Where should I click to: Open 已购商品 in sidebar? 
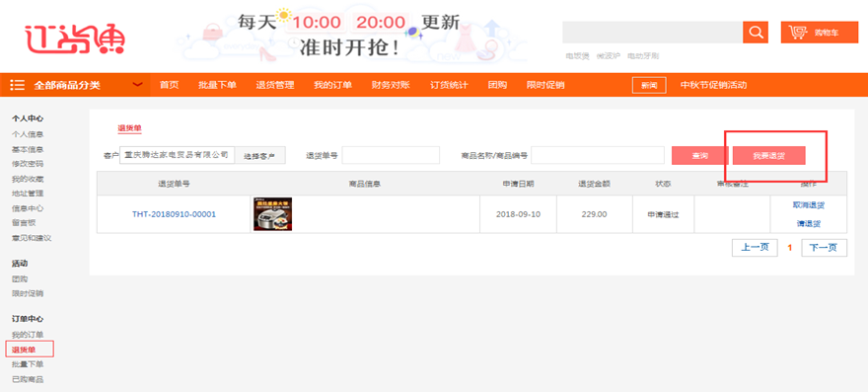coord(28,379)
